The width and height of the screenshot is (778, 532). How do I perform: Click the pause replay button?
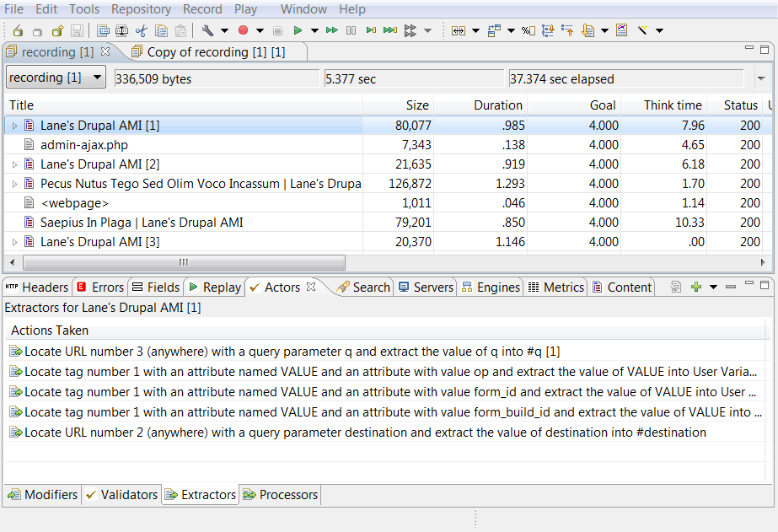pos(351,30)
